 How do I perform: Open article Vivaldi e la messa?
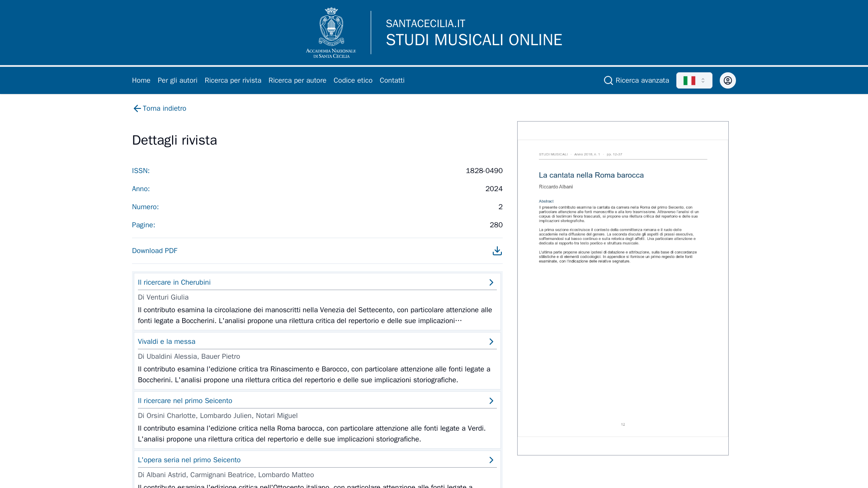coord(166,342)
